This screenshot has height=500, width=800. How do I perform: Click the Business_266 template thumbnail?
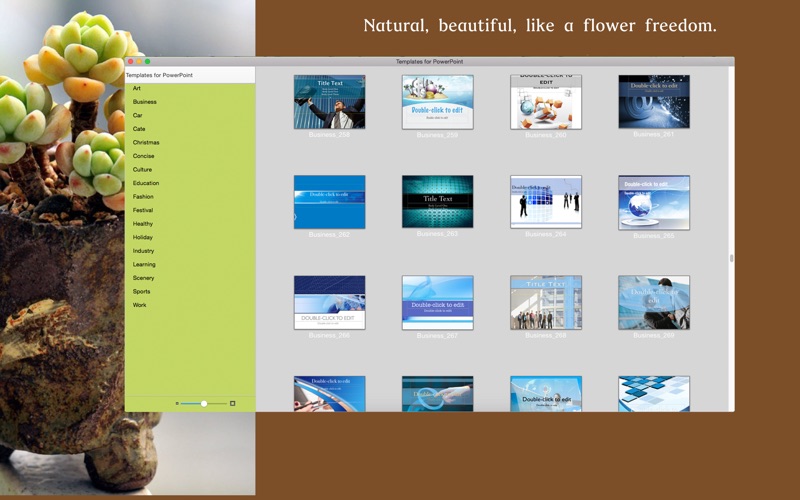329,302
